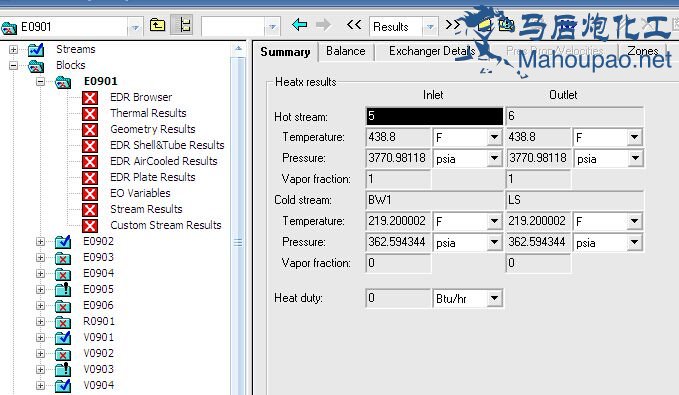The image size is (679, 395).
Task: Open the E0901 block selector dropdown
Action: coord(135,27)
